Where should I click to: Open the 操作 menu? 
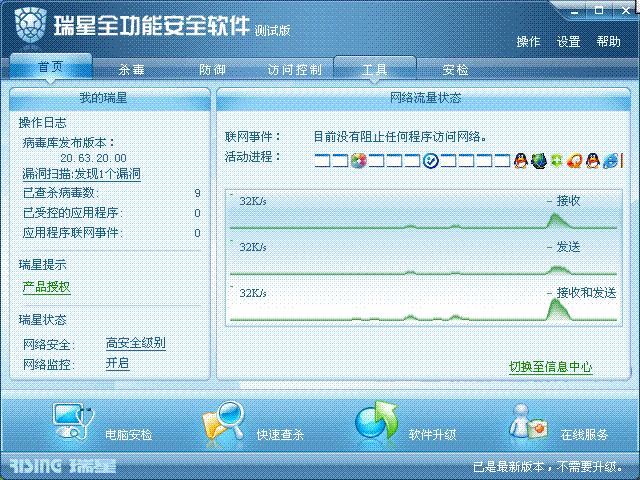click(x=528, y=42)
